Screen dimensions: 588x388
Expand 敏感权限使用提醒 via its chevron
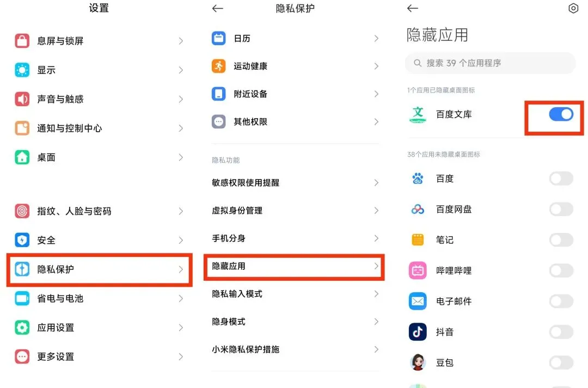point(376,183)
